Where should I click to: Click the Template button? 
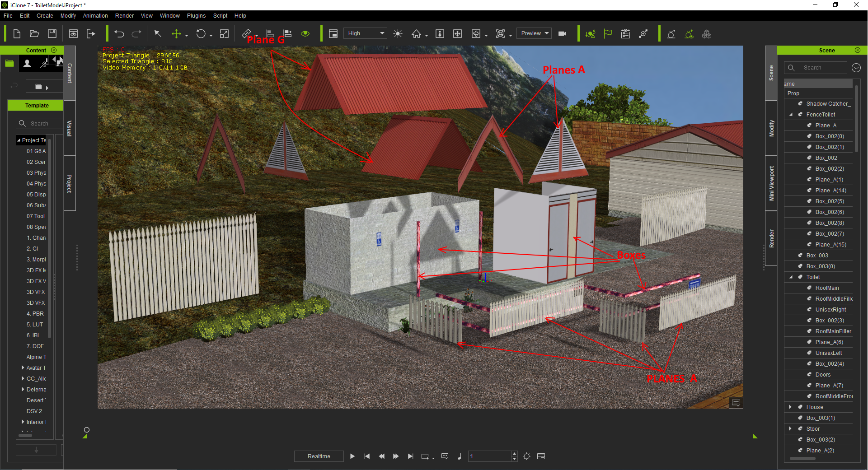click(x=37, y=105)
